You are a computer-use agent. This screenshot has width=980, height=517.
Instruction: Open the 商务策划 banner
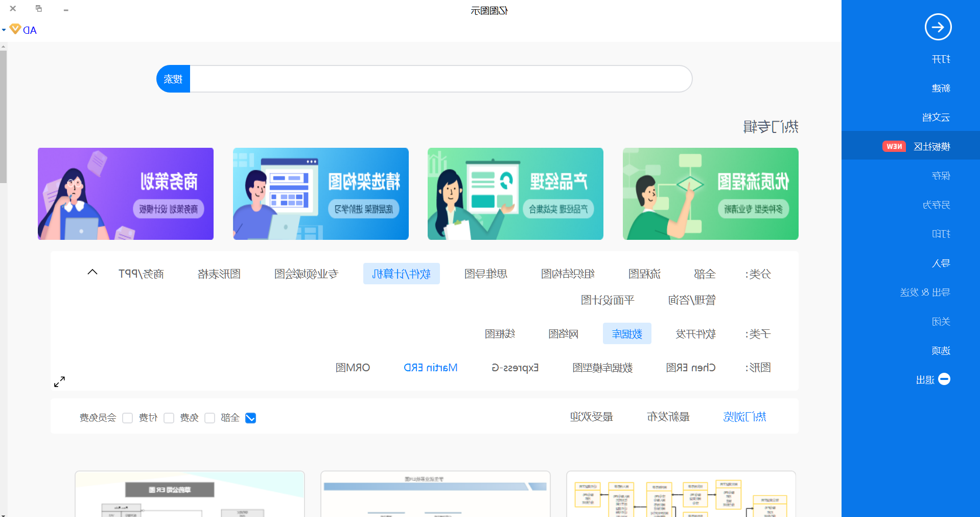pyautogui.click(x=126, y=194)
